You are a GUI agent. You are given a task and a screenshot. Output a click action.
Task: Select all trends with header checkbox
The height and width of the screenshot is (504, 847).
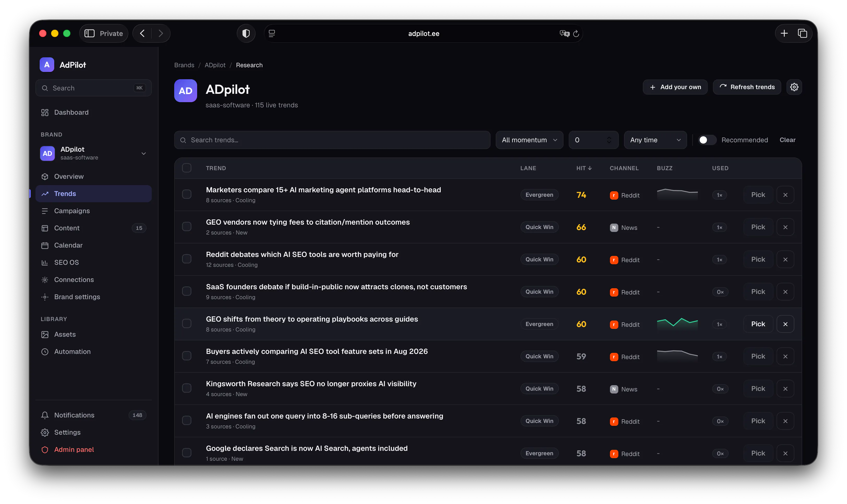[186, 168]
